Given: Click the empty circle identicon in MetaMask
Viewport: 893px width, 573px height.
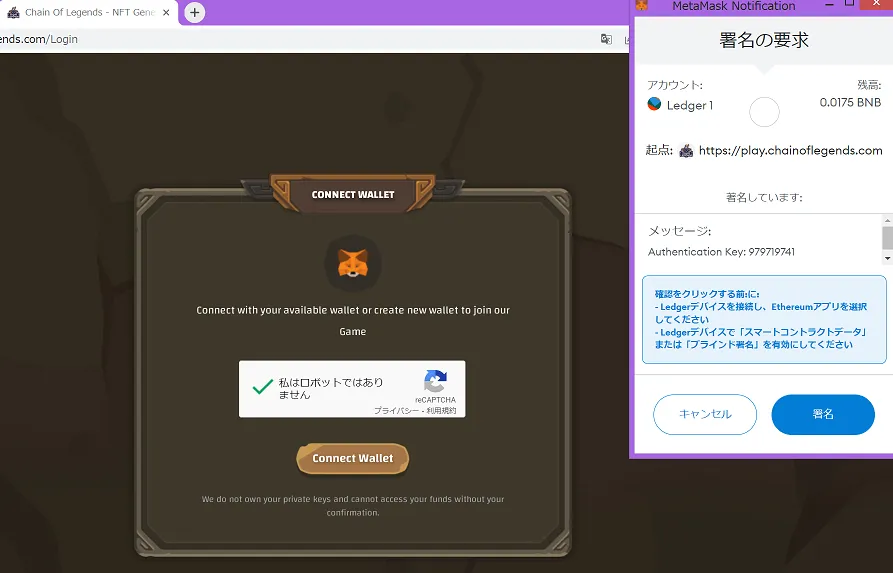Looking at the screenshot, I should click(x=764, y=112).
